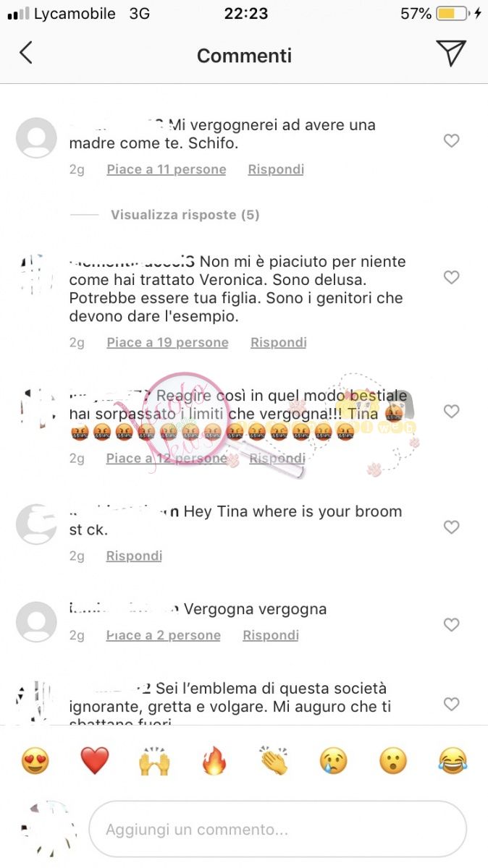Like the comment about Veronica

click(x=451, y=277)
